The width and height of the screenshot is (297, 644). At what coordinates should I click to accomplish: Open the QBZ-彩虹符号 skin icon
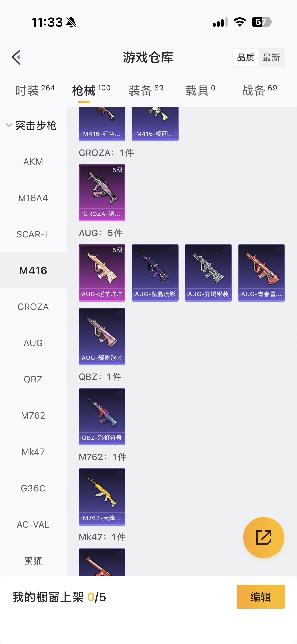102,417
